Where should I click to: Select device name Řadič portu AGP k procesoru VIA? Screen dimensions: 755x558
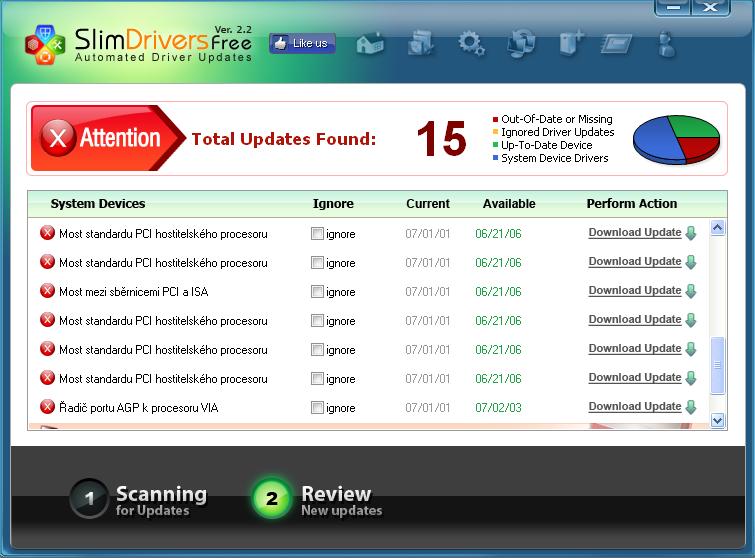point(138,408)
